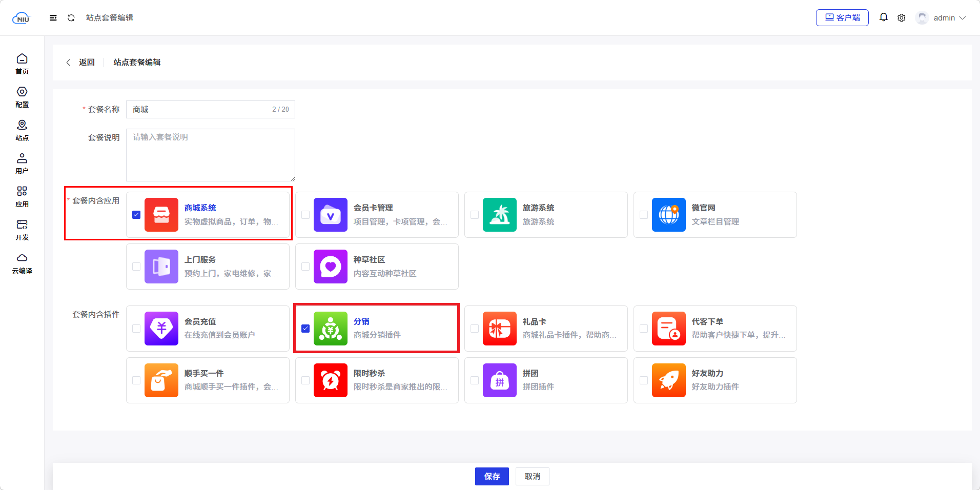The width and height of the screenshot is (980, 490).
Task: Go to 应用 in the left sidebar
Action: (x=22, y=196)
